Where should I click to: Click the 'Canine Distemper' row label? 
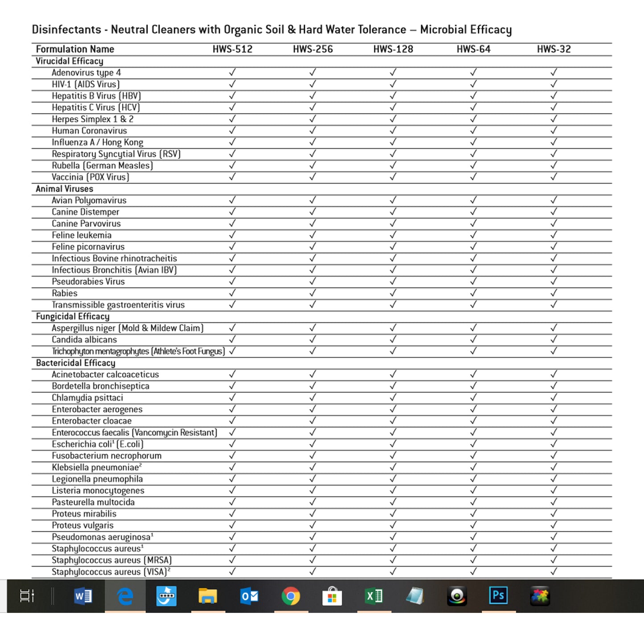click(86, 212)
